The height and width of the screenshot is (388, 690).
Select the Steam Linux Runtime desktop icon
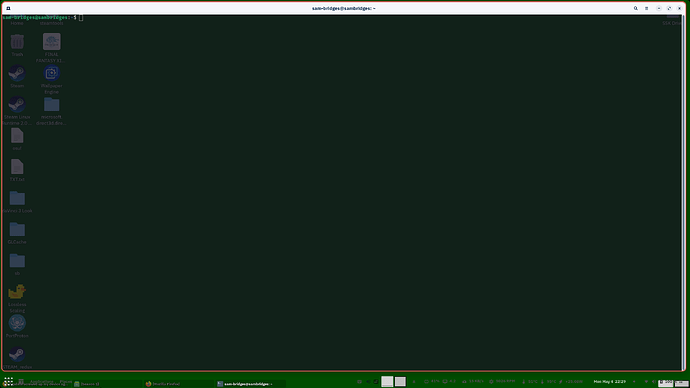[17, 111]
